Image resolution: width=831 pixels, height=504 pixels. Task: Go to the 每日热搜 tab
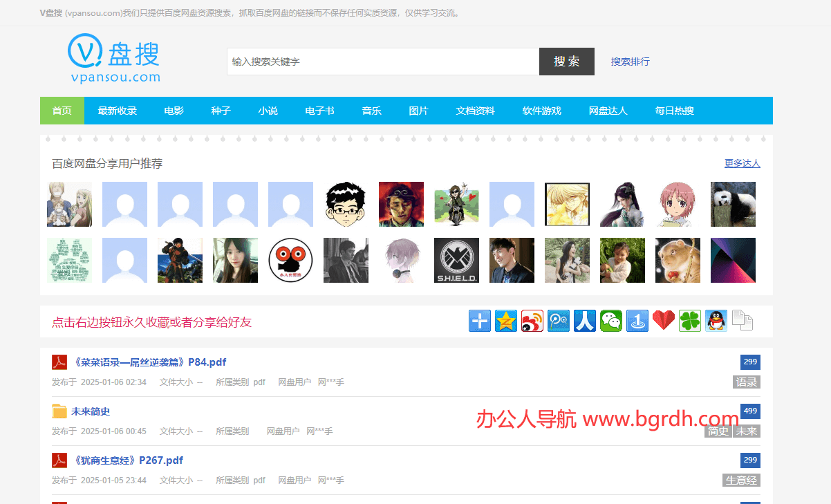coord(674,111)
